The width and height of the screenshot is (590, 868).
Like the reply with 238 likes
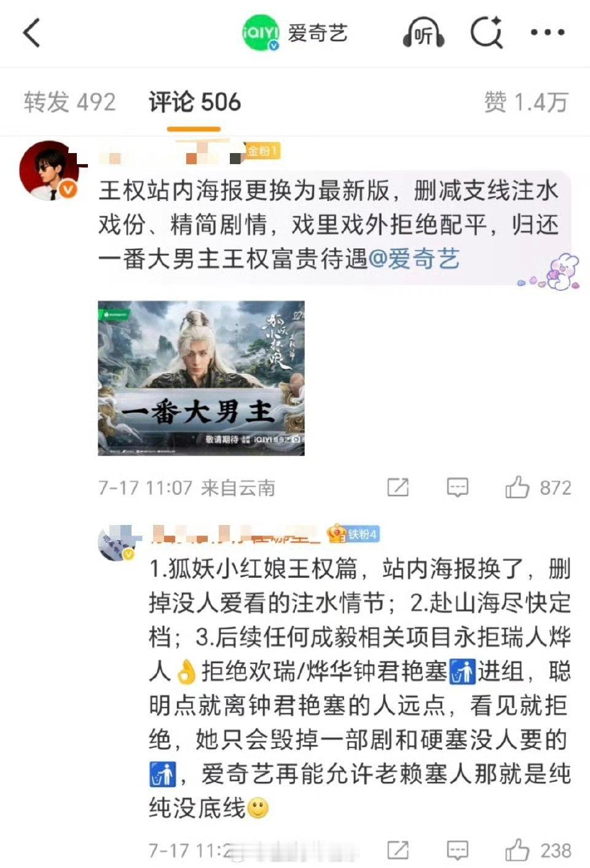point(517,850)
